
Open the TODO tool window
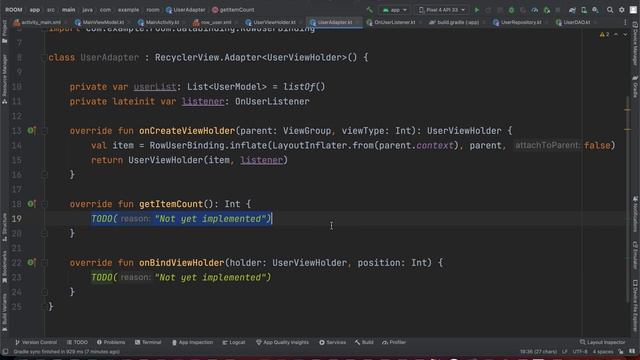tap(78, 342)
